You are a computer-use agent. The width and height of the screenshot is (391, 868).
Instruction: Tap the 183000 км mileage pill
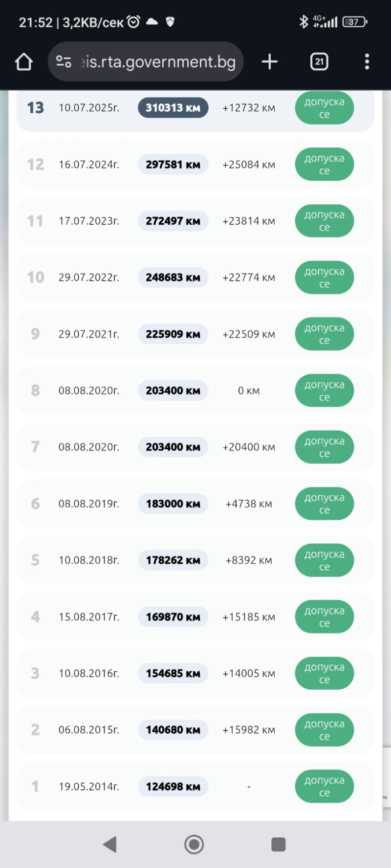tap(173, 504)
